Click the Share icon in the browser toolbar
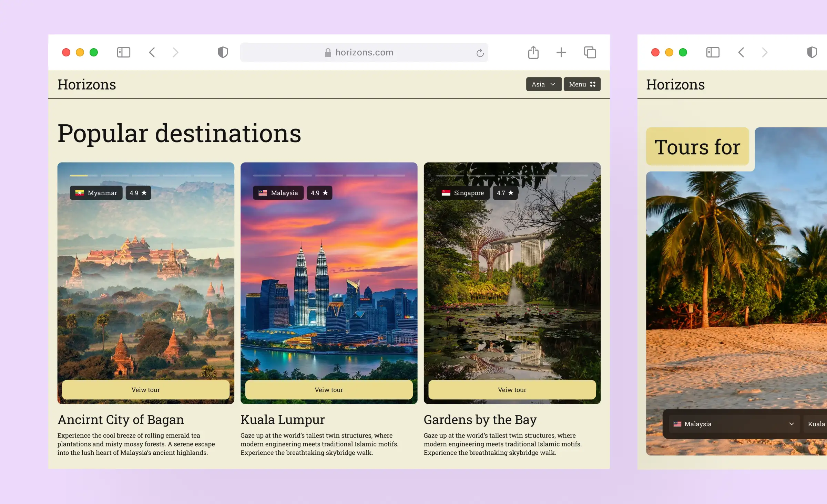 [533, 52]
